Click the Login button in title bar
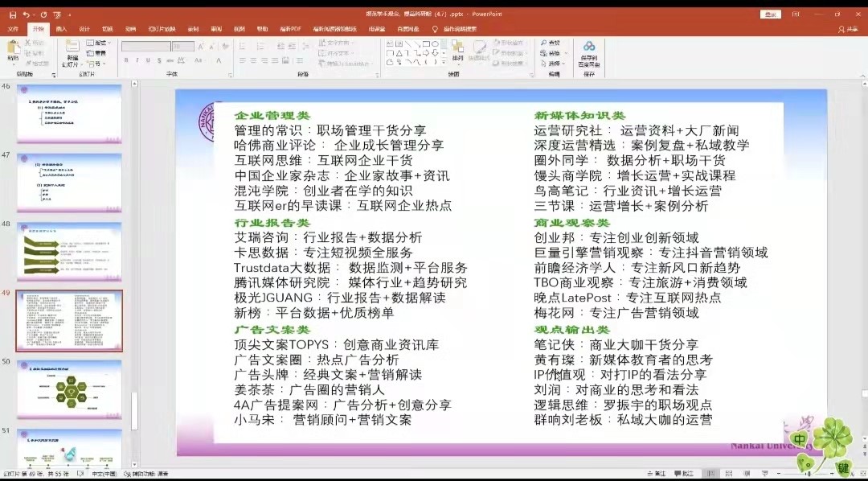The height and width of the screenshot is (481, 868). tap(772, 14)
